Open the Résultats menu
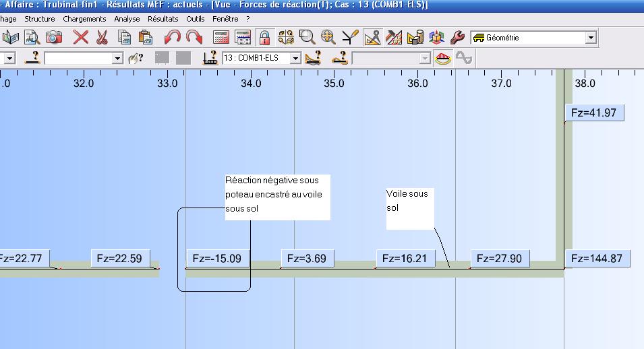The height and width of the screenshot is (349, 644). (x=163, y=19)
